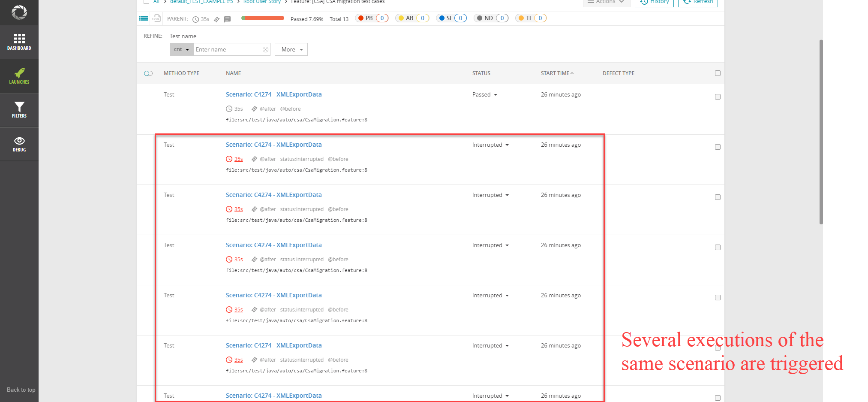This screenshot has width=868, height=402.
Task: Check the select-all checkbox in the table header
Action: pyautogui.click(x=718, y=73)
